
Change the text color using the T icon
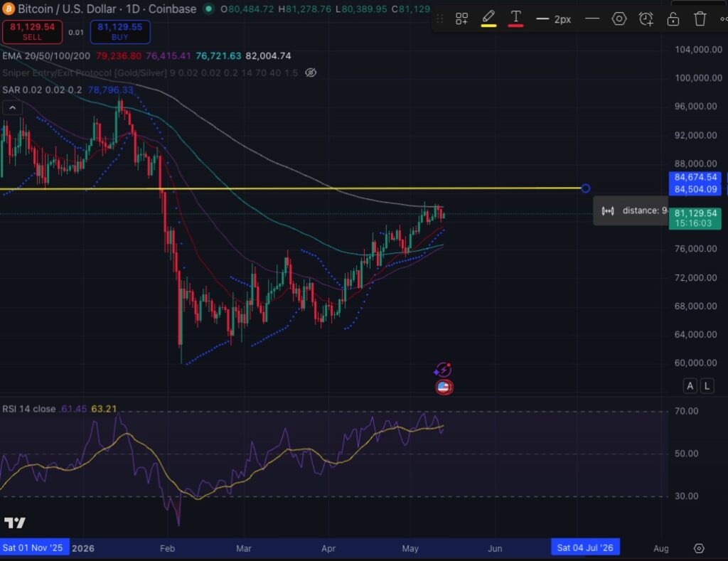(516, 18)
